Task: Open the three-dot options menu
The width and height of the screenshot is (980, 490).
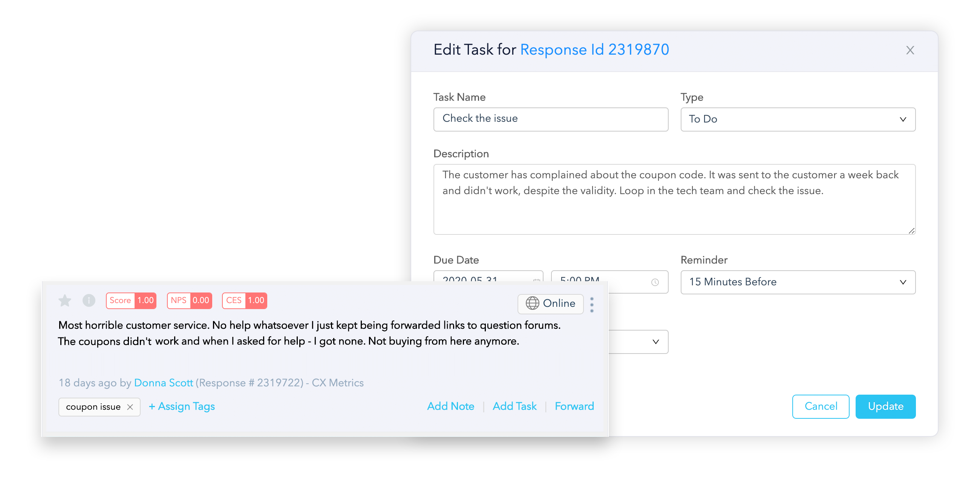Action: click(x=591, y=304)
